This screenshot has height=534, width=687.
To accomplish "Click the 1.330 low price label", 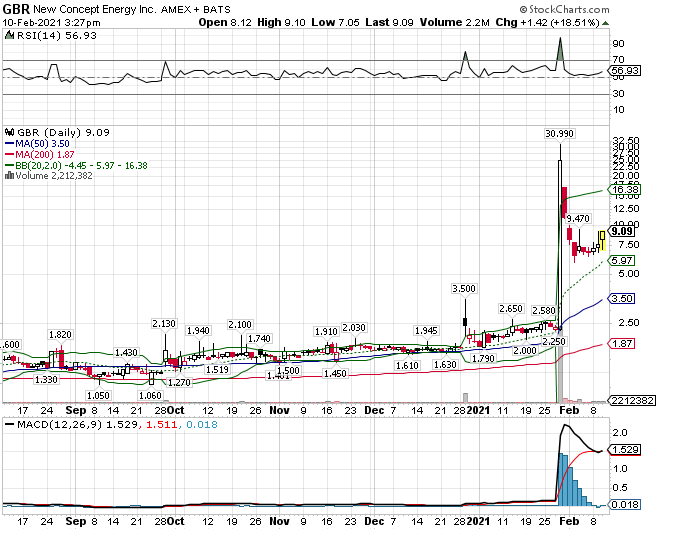I will click(46, 379).
